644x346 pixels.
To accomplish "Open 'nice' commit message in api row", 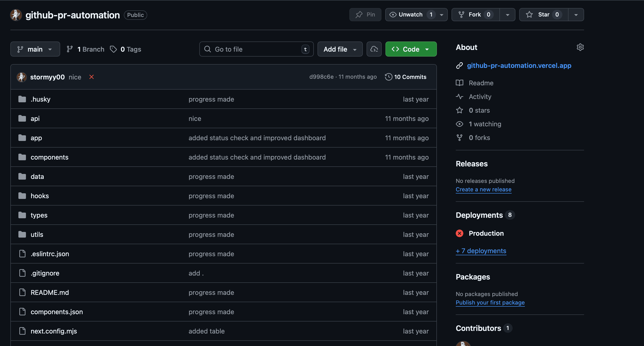I will pyautogui.click(x=195, y=118).
